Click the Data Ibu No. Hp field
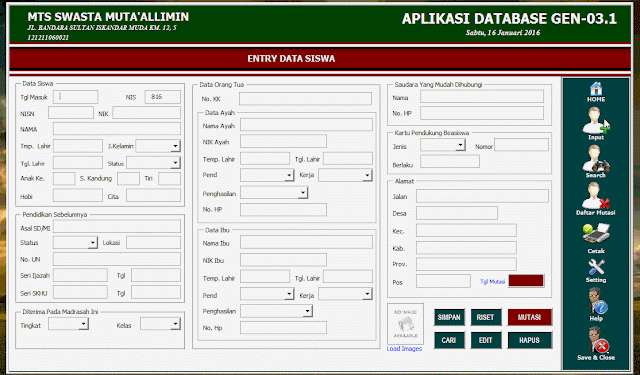This screenshot has height=375, width=640. tap(283, 327)
